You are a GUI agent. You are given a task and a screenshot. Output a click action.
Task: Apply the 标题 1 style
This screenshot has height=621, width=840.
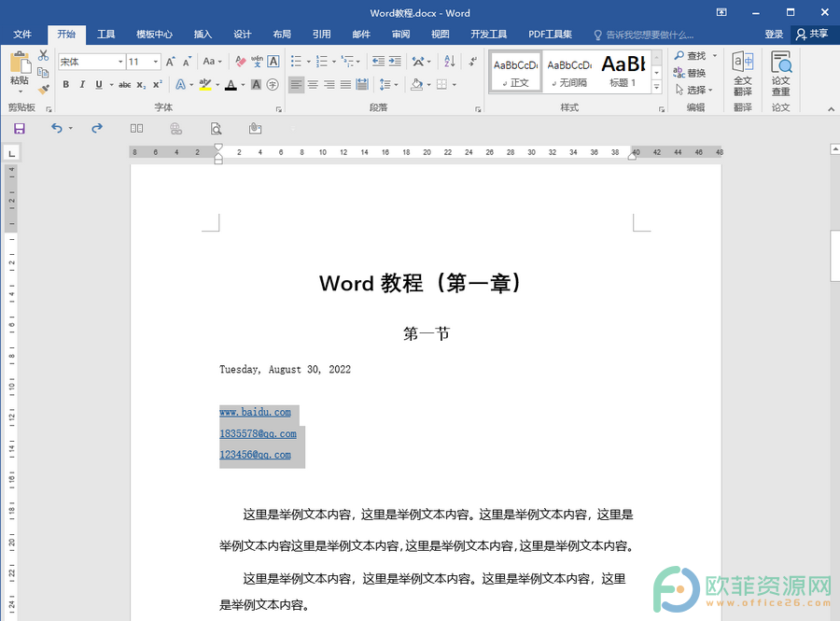[x=623, y=71]
